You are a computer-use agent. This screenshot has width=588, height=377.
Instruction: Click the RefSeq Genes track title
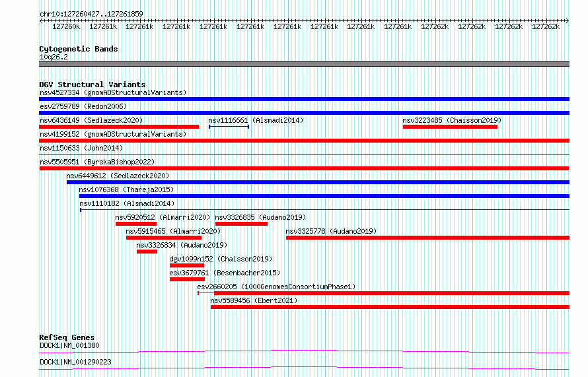click(67, 337)
